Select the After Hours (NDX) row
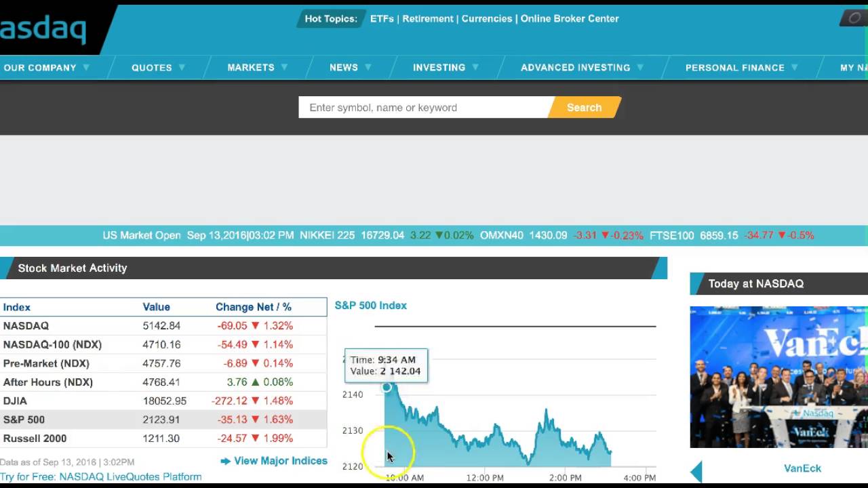This screenshot has width=868, height=488. point(163,382)
